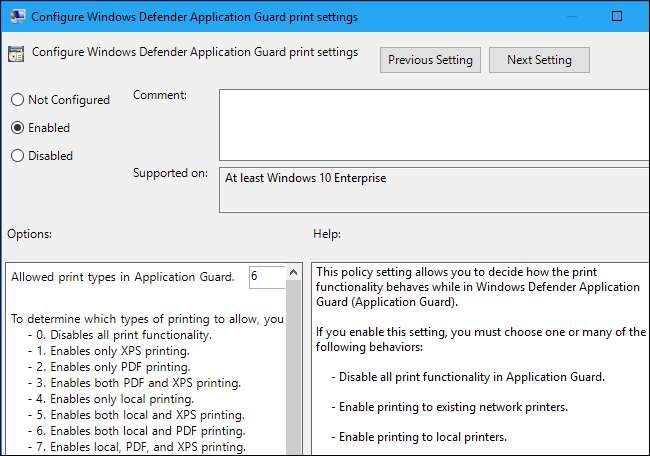Click the settings icon beside the policy heading
Viewport: 650px width, 456px height.
pos(17,54)
